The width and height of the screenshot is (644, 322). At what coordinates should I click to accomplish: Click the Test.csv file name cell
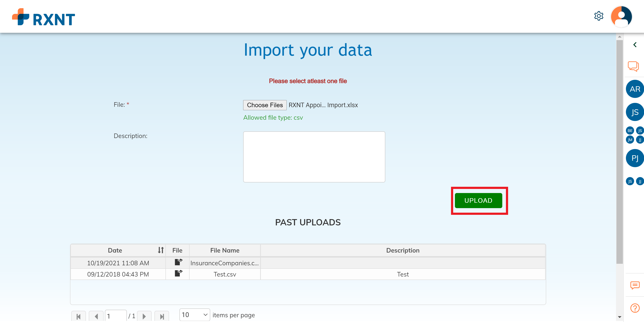pyautogui.click(x=225, y=274)
